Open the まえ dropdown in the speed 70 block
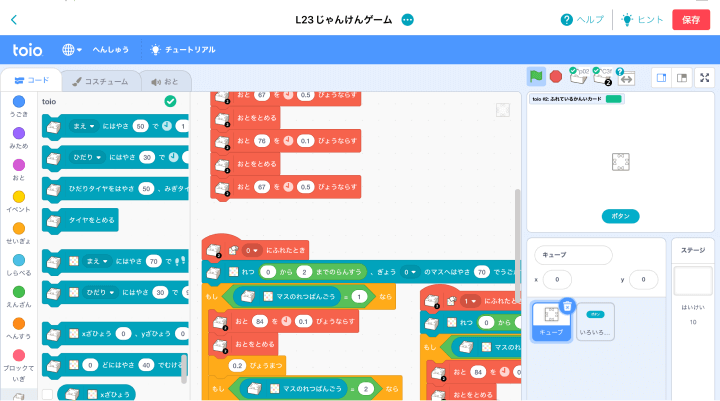720x401 pixels. (97, 261)
